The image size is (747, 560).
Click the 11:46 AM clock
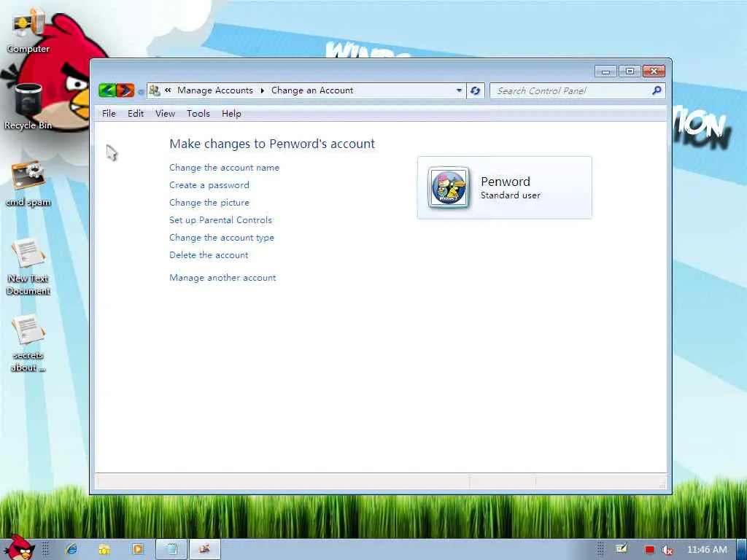click(707, 550)
